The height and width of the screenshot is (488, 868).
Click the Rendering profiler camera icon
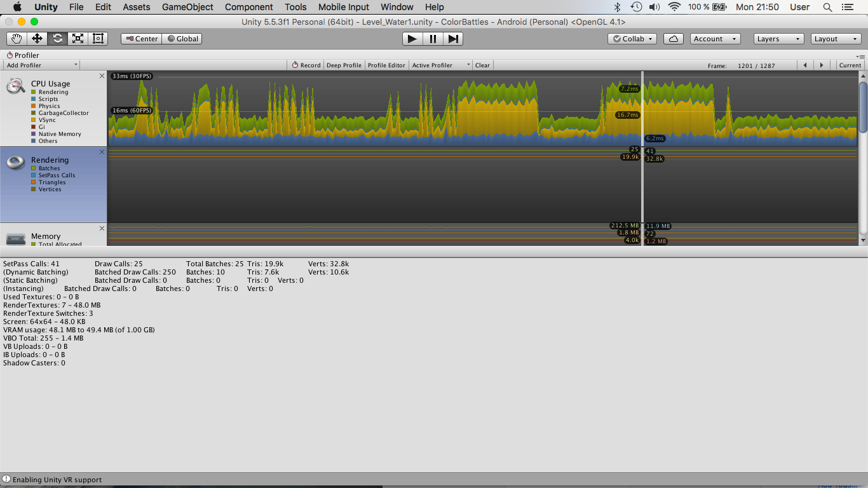[x=16, y=162]
